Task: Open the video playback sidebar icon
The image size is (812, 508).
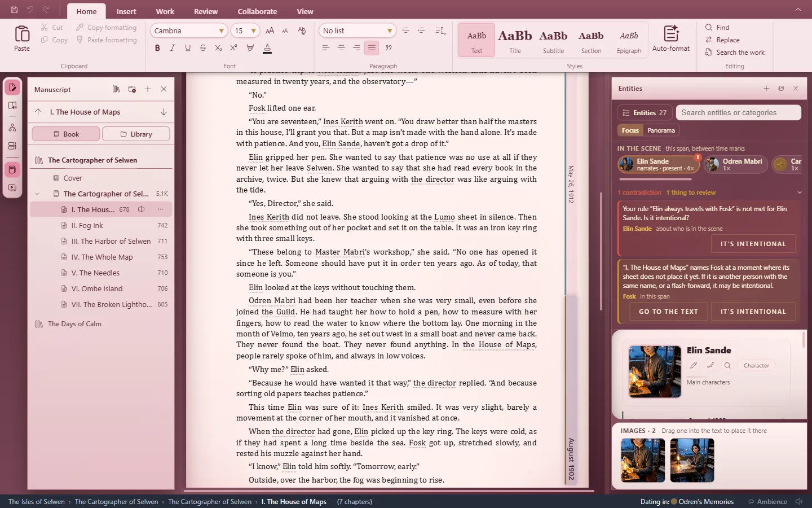Action: 12,187
